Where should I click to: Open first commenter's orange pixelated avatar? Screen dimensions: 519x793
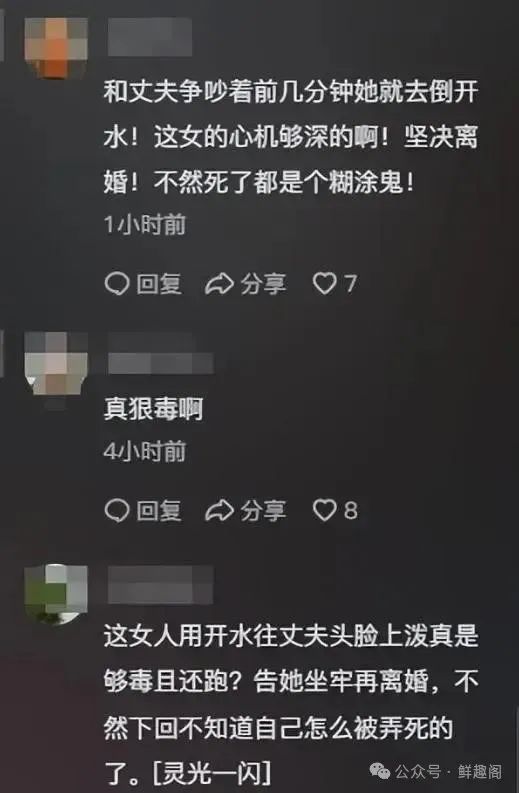56,48
